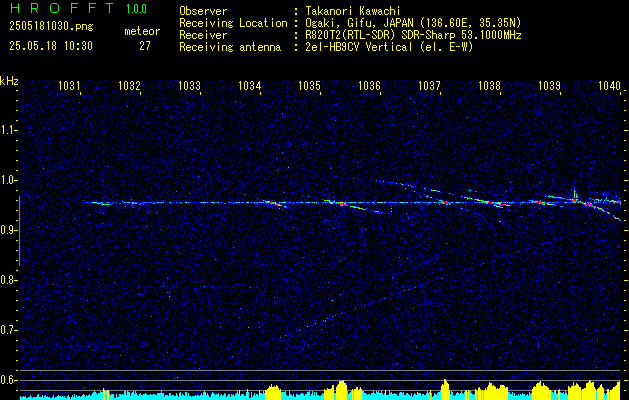Click the Receiving antenna label
Image resolution: width=629 pixels, height=400 pixels.
point(230,47)
